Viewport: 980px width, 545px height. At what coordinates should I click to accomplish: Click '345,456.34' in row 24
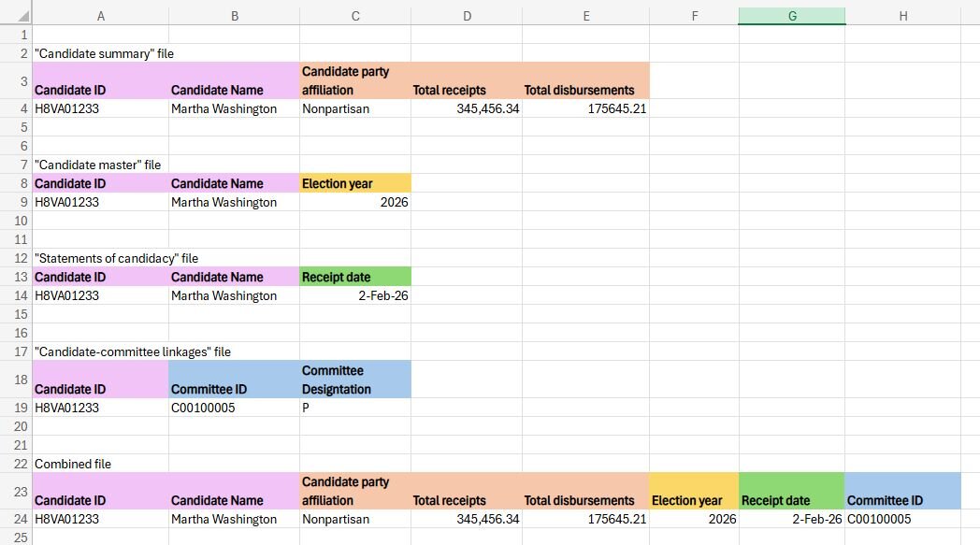(467, 519)
